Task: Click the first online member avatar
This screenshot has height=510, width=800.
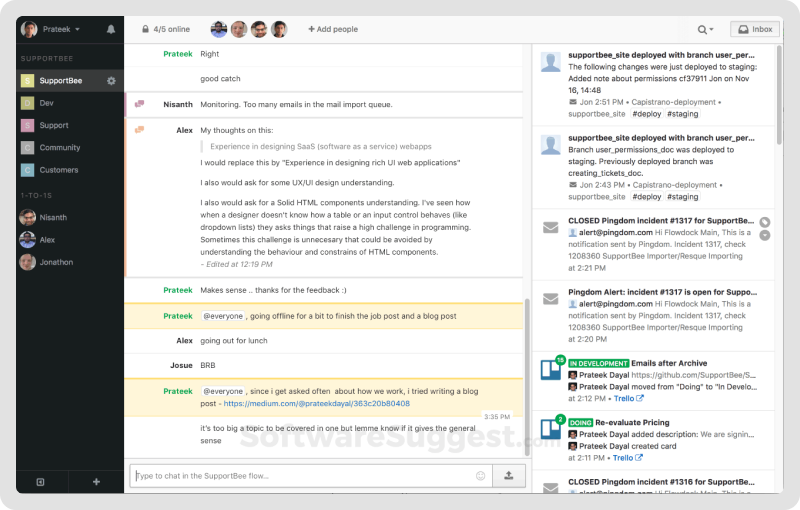Action: point(219,30)
